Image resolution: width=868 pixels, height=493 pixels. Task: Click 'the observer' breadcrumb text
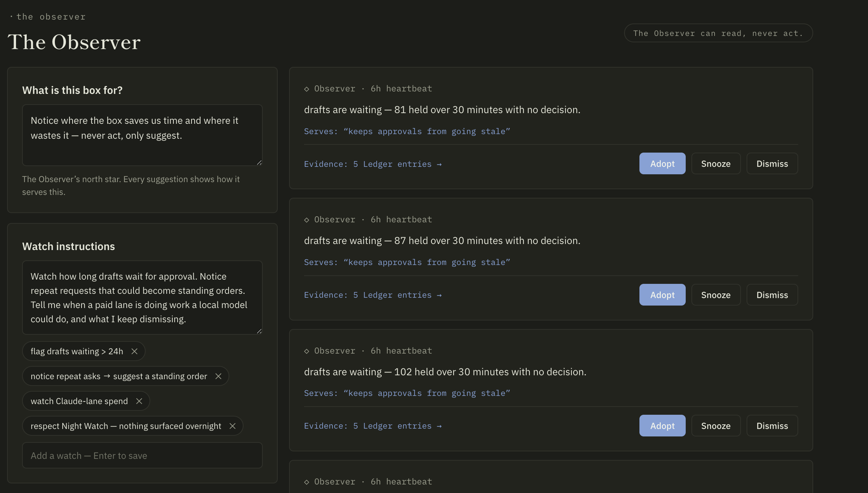pos(51,17)
